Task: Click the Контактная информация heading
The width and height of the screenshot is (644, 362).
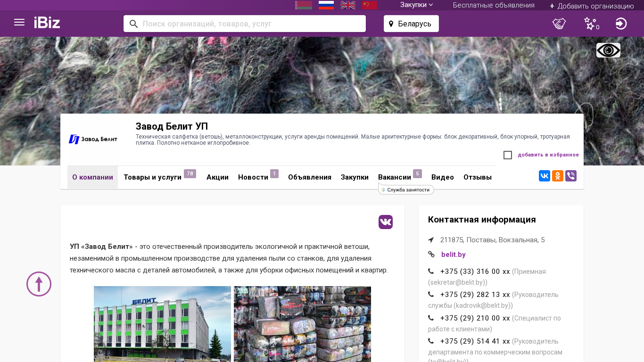Action: pos(482,219)
